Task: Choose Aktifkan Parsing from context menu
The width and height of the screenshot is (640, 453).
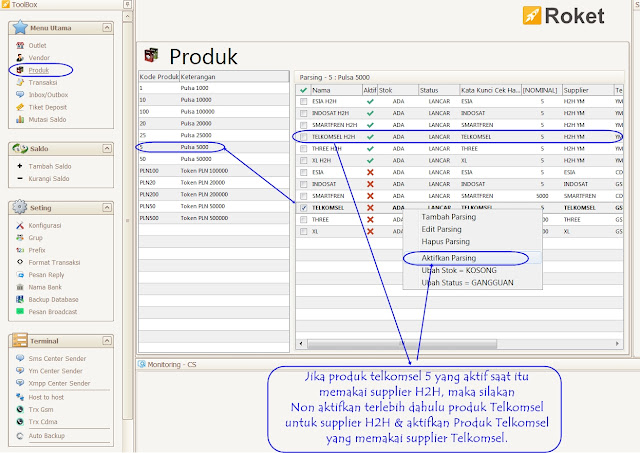Action: click(x=449, y=258)
